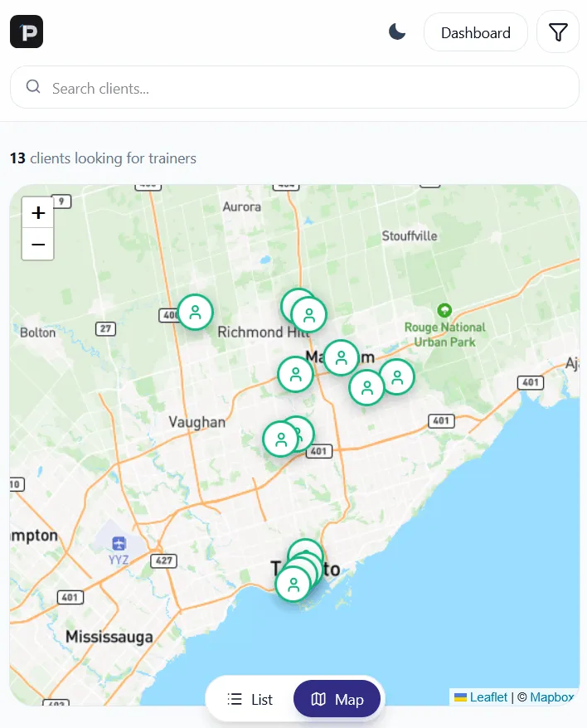The image size is (587, 728).
Task: Select bottom client marker at Toronto lakeshore
Action: [293, 584]
